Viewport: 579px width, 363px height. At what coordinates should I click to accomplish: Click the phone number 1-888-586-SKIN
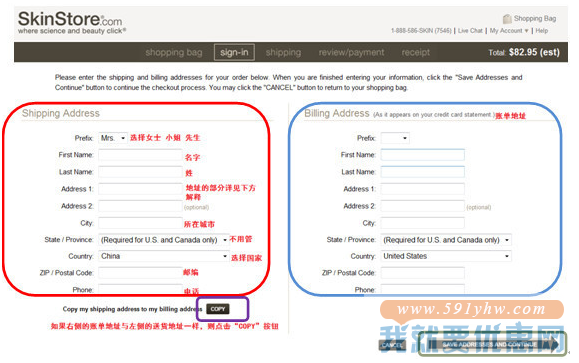coord(421,31)
